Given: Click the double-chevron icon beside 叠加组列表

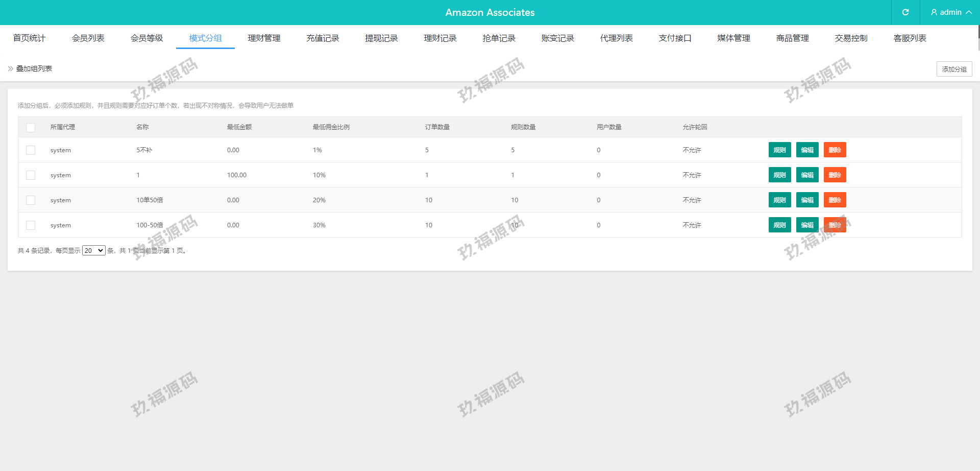Looking at the screenshot, I should pyautogui.click(x=11, y=68).
